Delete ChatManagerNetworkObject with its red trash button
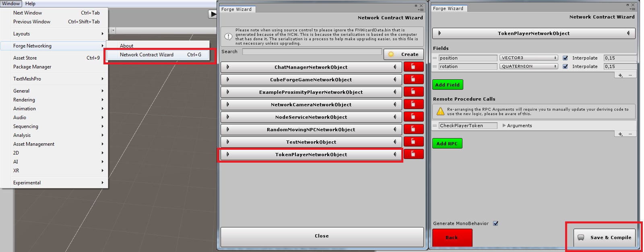644x252 pixels. tap(413, 67)
